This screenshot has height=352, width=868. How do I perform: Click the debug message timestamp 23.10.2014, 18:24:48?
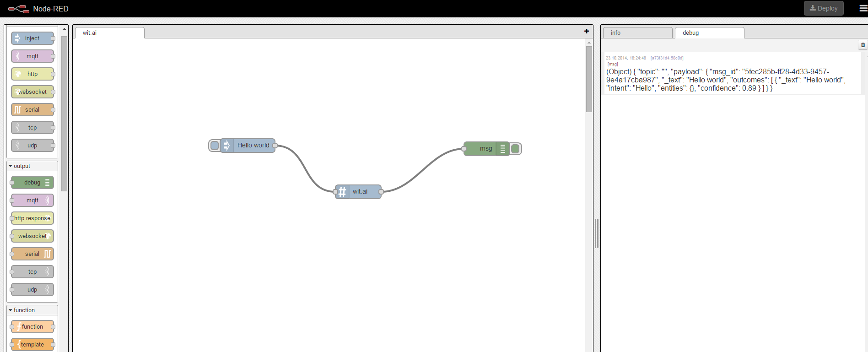point(626,58)
